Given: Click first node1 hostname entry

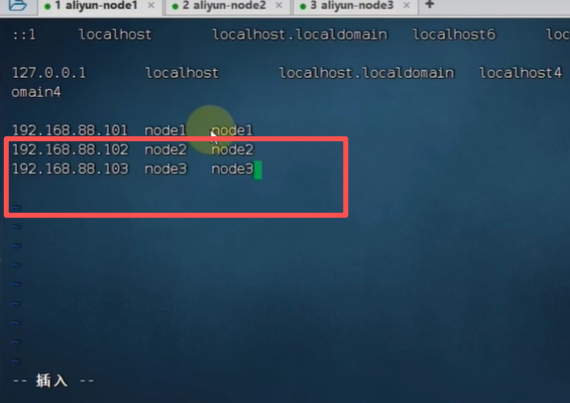Looking at the screenshot, I should click(x=165, y=130).
